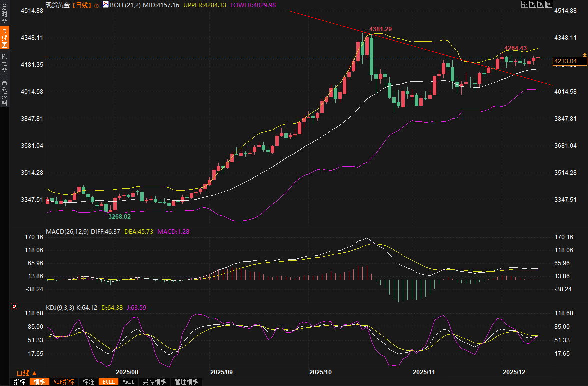588x386 pixels.
Task: Click the orange circle-plus icon beside 日线
Action: (x=96, y=5)
